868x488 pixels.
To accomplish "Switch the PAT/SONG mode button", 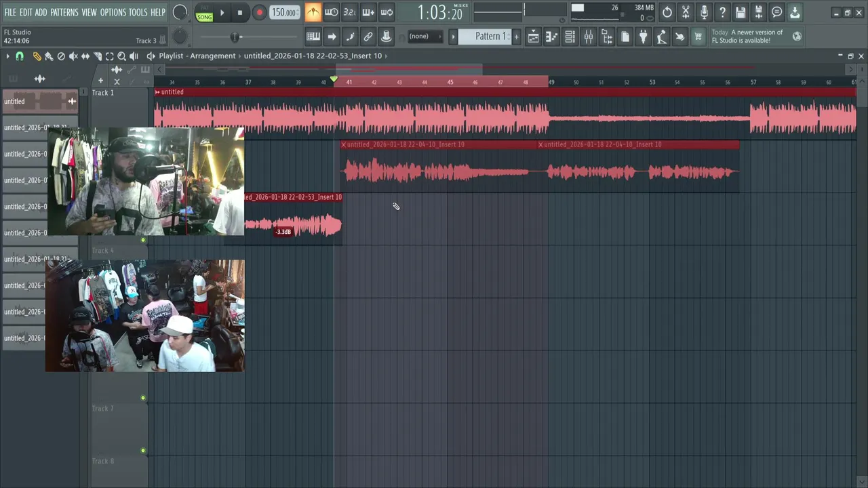I will point(204,12).
